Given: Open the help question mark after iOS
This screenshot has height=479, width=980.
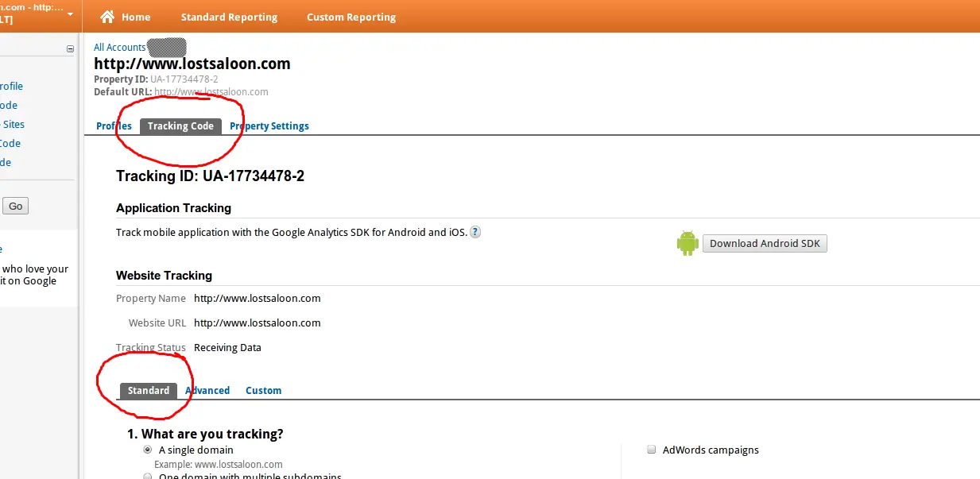Looking at the screenshot, I should 475,232.
